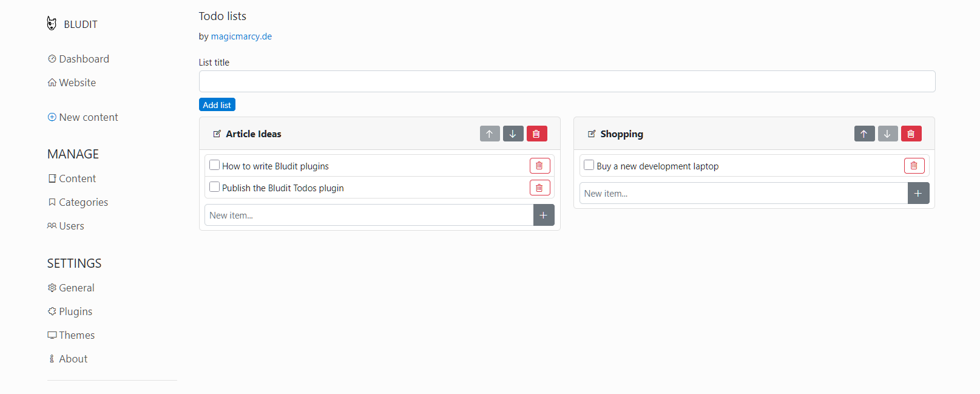Move Shopping list up
The height and width of the screenshot is (394, 980).
coord(864,134)
